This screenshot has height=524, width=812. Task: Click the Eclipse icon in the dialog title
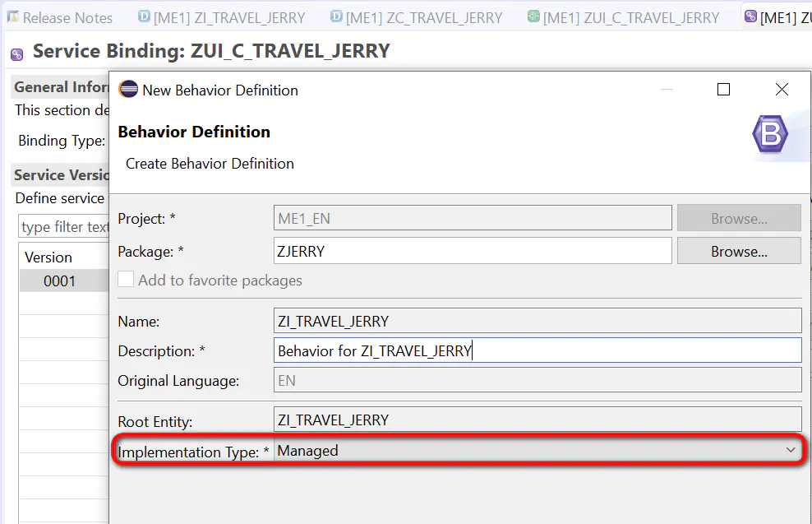(x=128, y=90)
